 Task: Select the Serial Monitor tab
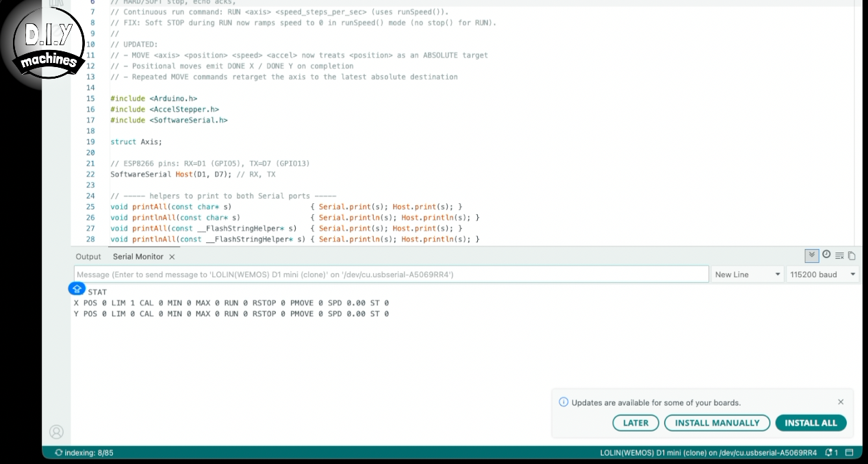point(138,257)
